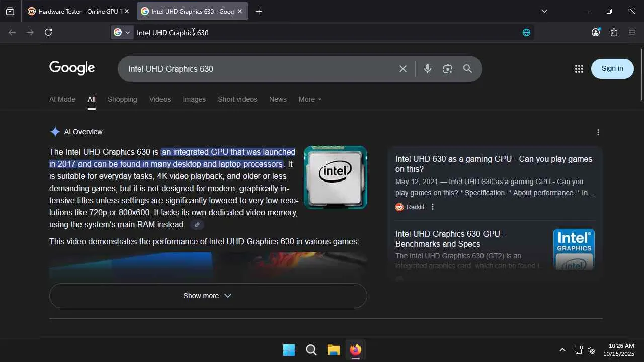
Task: Open 'Intel UHD 630 as a gaming GPU' link
Action: pos(494,164)
